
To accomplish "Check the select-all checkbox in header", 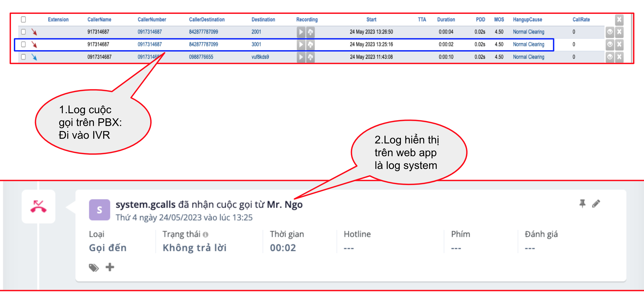I will 23,19.
